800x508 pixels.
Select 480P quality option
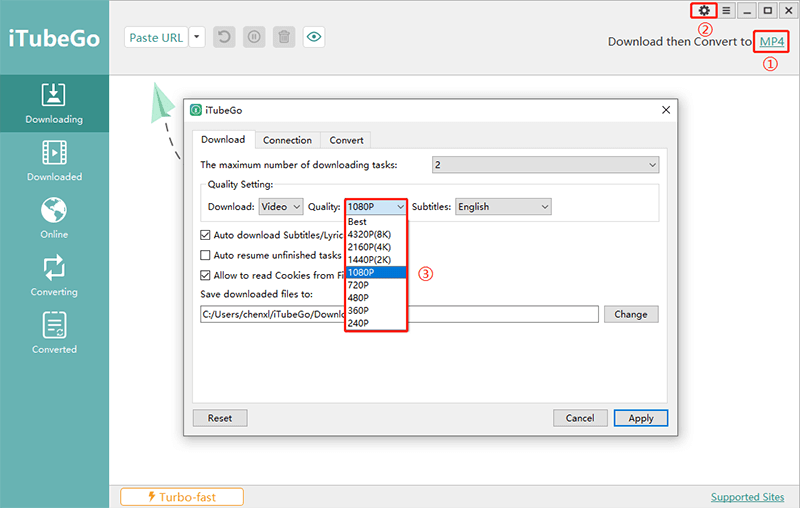point(376,298)
